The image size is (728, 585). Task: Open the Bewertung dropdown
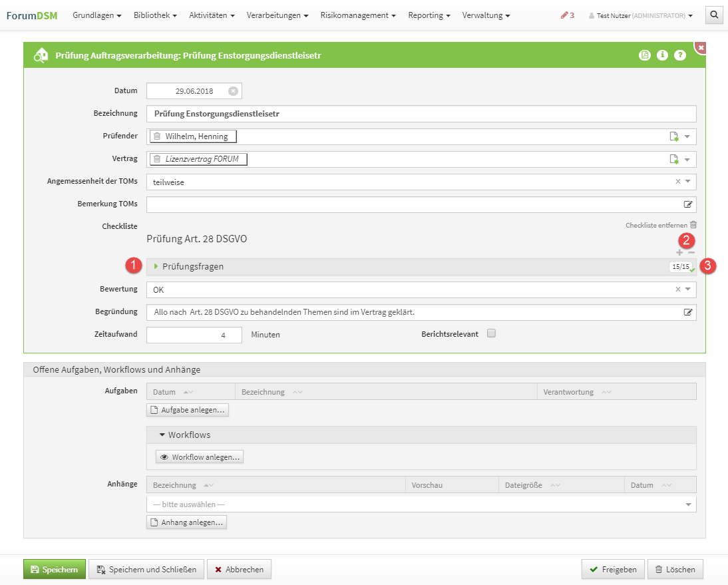coord(687,290)
